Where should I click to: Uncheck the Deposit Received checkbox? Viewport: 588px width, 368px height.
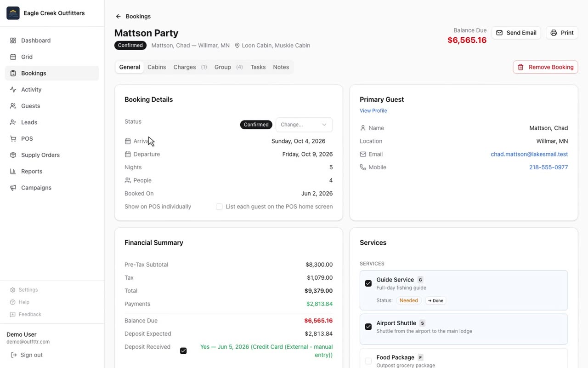pyautogui.click(x=183, y=351)
